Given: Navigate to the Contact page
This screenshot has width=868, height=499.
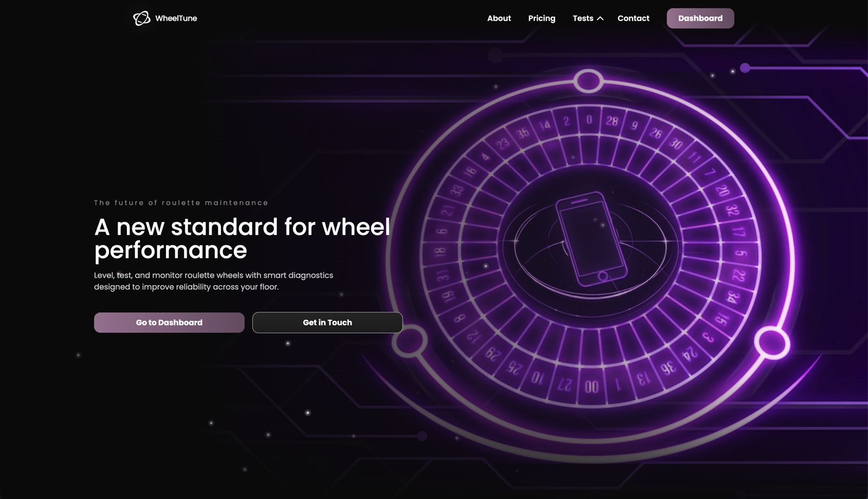Looking at the screenshot, I should [633, 18].
